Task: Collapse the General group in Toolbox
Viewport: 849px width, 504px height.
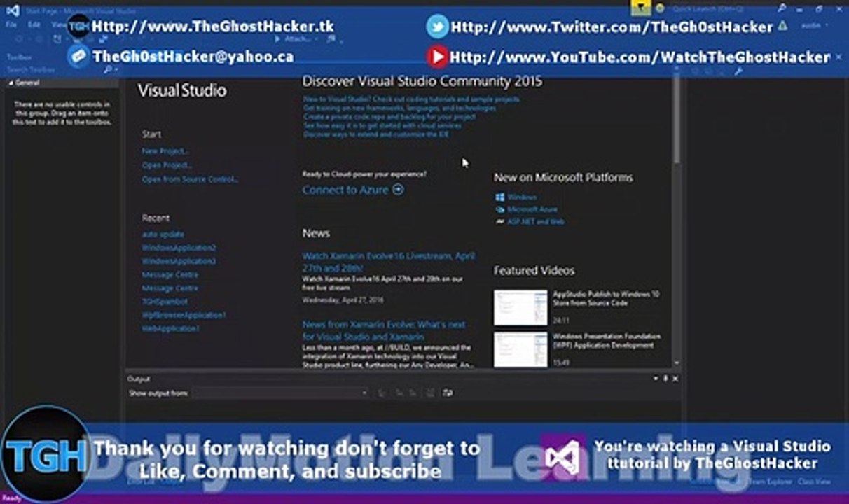Action: [x=11, y=83]
